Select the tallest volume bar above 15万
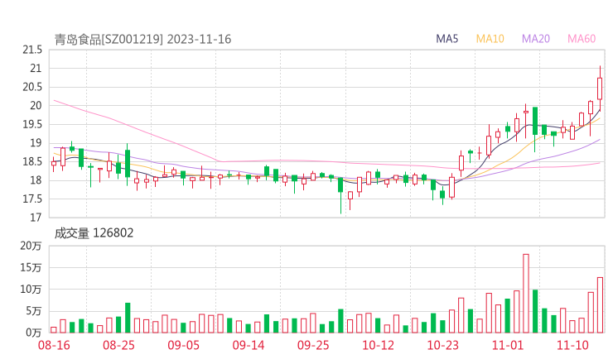Viewport: 613px width, 364px height. (x=526, y=294)
